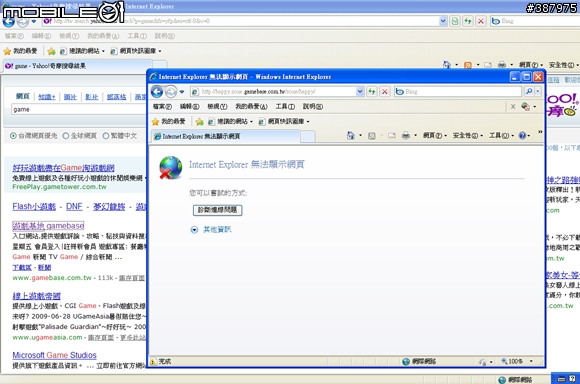Select 繁體中文 radio button

coord(106,136)
